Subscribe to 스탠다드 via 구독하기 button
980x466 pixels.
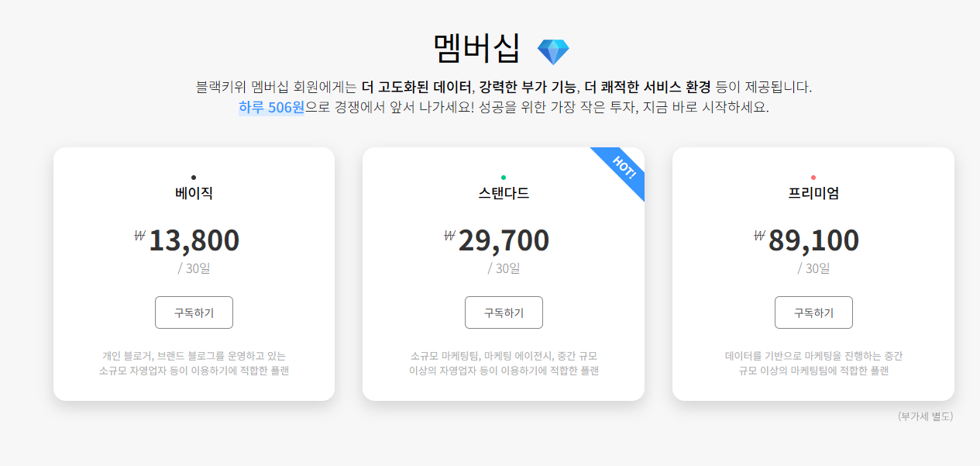click(504, 312)
